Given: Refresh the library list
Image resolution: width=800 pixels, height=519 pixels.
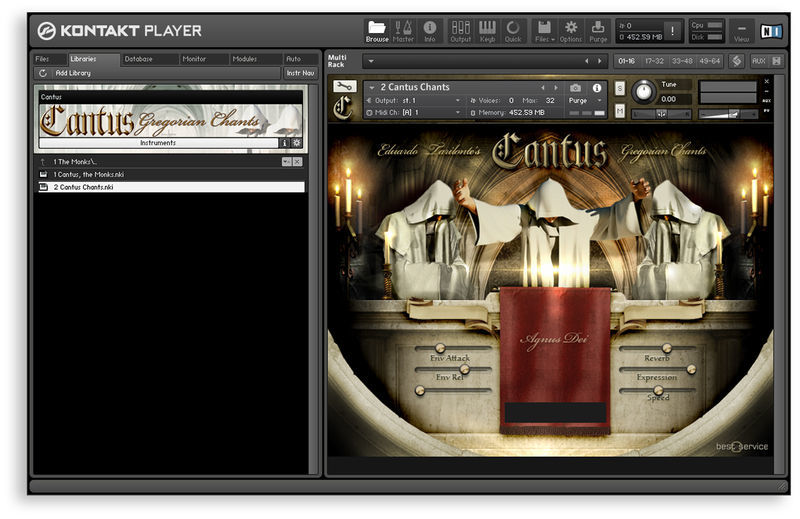Looking at the screenshot, I should (x=43, y=73).
